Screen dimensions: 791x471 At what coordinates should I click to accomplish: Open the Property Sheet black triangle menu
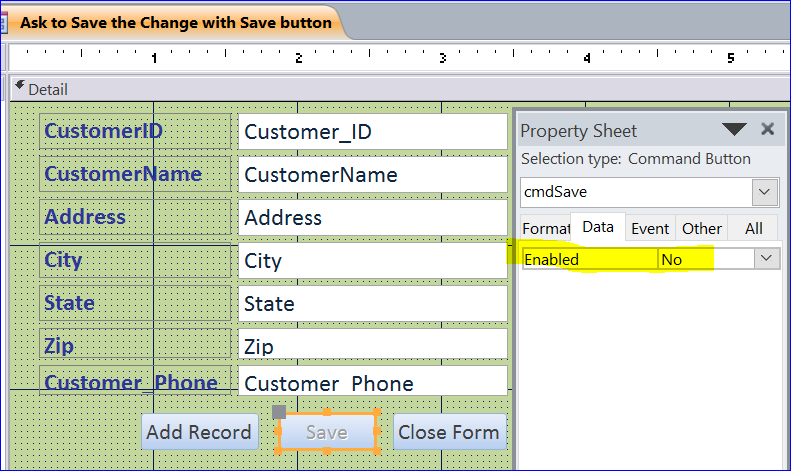(734, 129)
